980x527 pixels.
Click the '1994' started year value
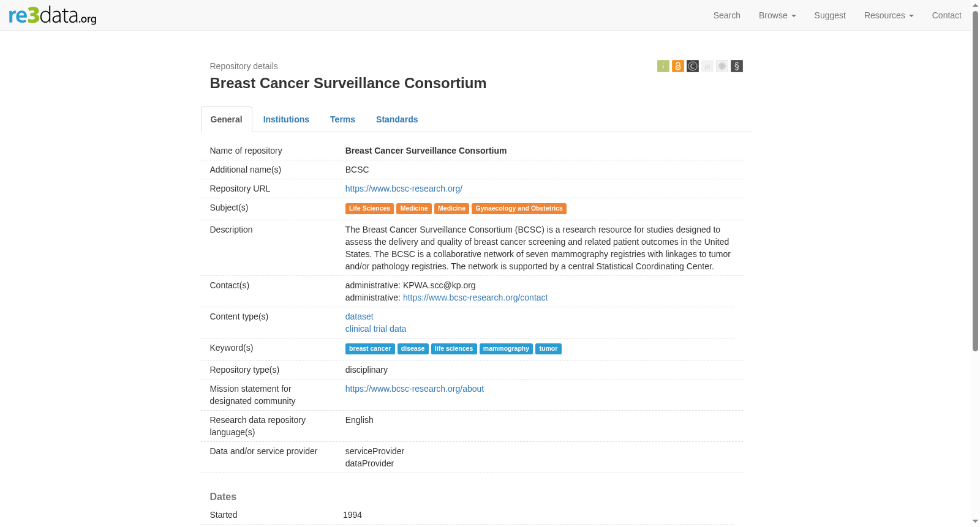coord(352,515)
